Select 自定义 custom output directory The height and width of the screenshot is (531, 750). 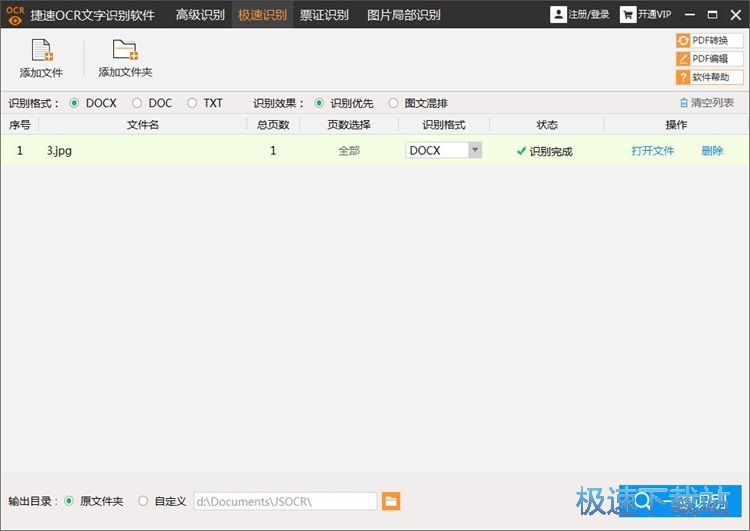pos(143,501)
